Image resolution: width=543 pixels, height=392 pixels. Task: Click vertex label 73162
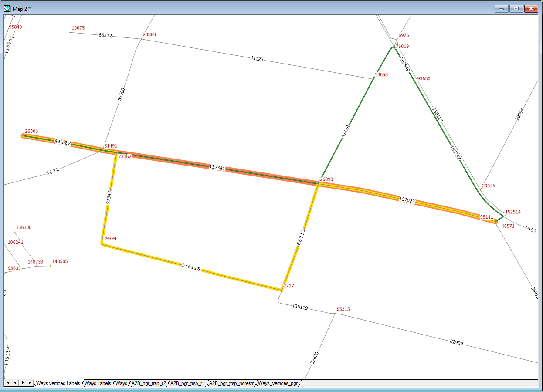coord(125,156)
